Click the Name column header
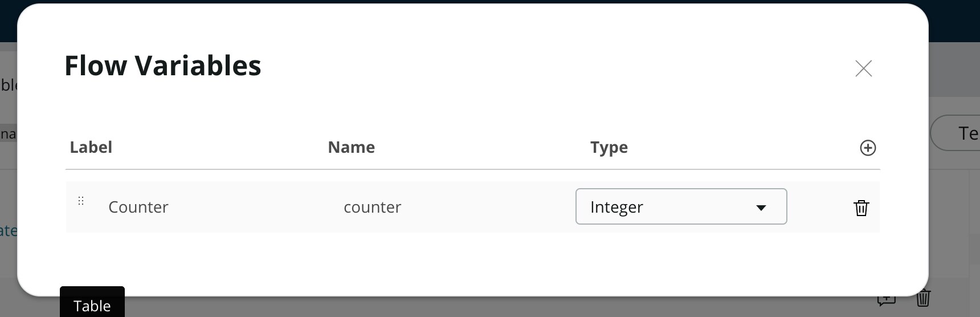The image size is (980, 317). (x=351, y=147)
